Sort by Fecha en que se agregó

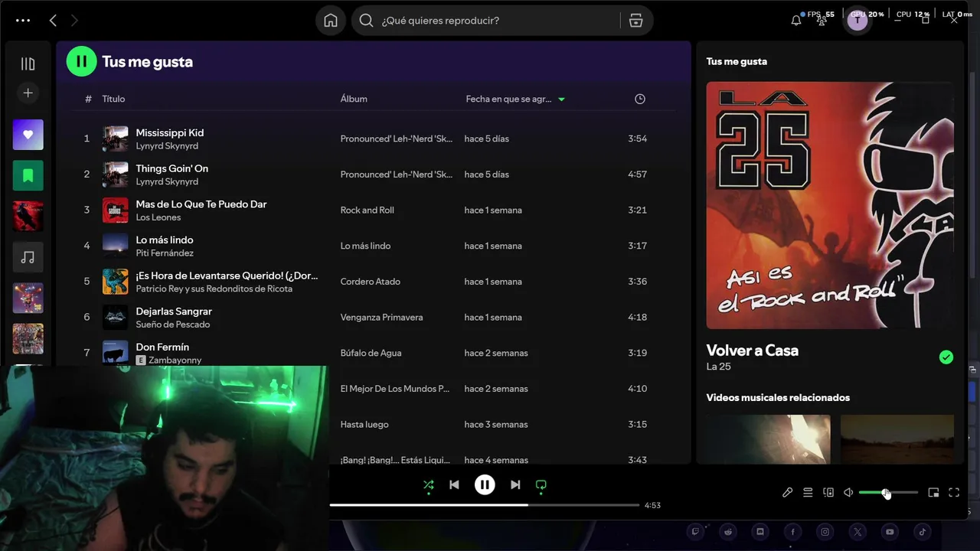[515, 99]
